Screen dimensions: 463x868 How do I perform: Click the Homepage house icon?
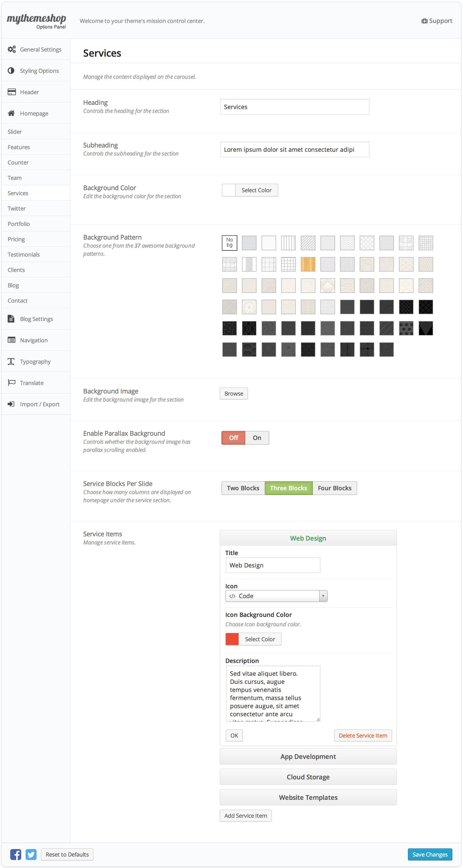point(11,113)
